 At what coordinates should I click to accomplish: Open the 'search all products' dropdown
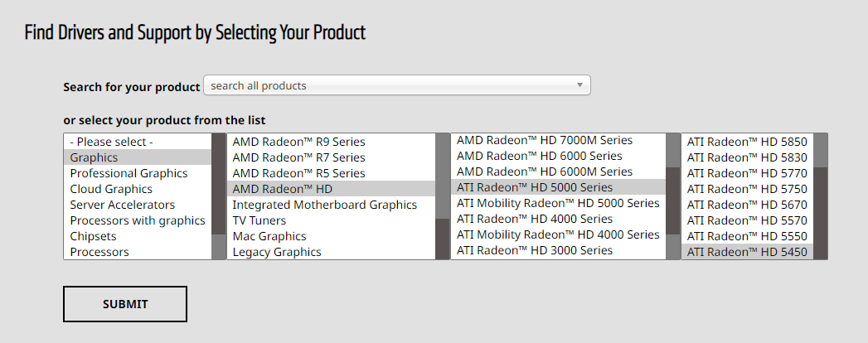click(390, 85)
